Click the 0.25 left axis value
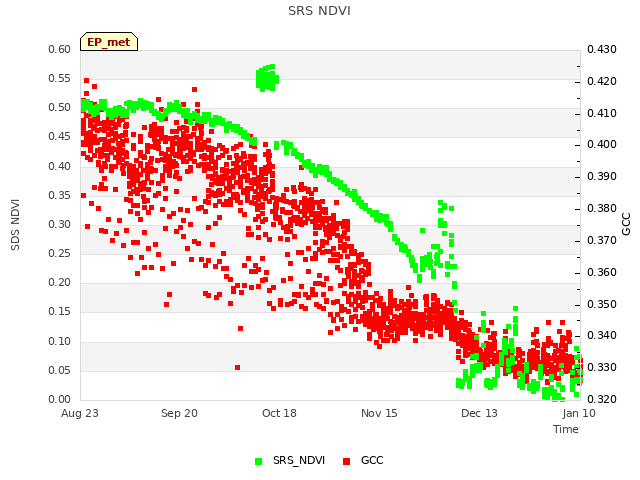 pos(60,253)
